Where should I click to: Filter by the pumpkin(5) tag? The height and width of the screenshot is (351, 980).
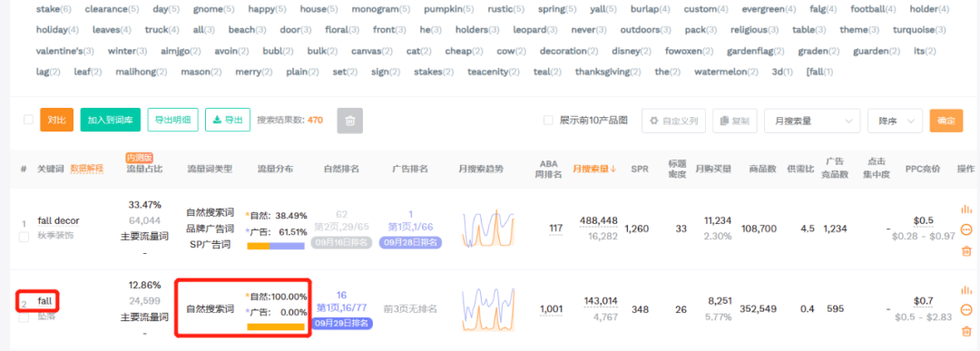coord(449,9)
